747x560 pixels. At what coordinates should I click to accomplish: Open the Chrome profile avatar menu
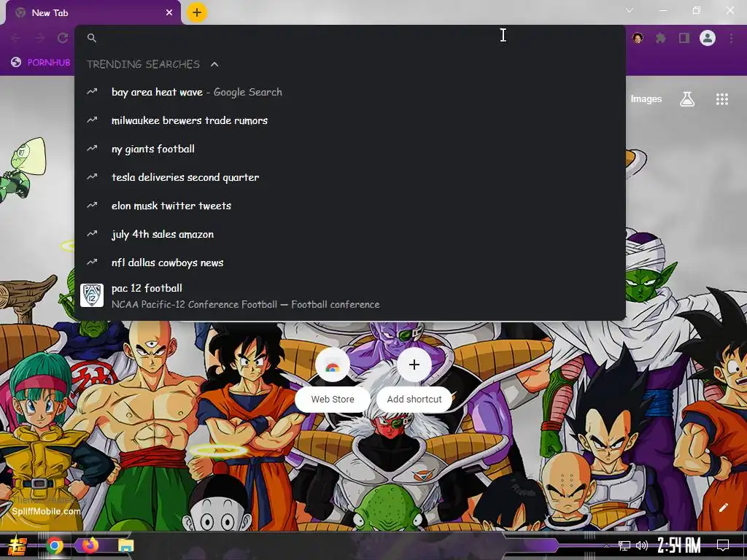tap(708, 38)
